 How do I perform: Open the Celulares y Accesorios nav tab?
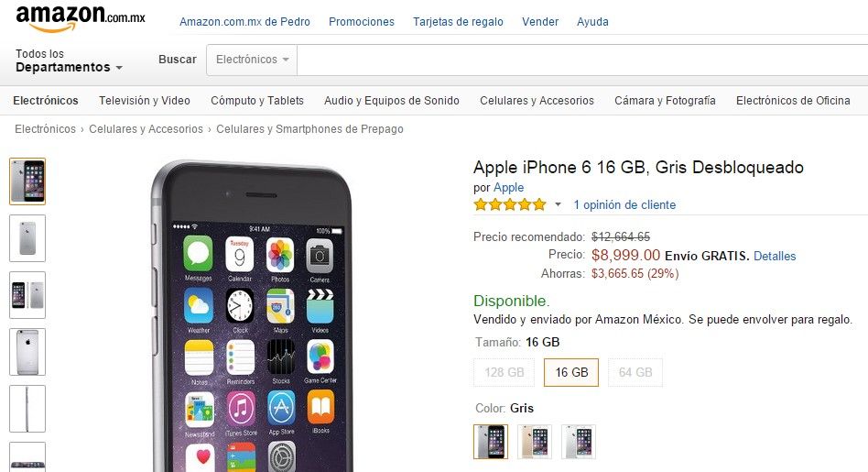[537, 100]
